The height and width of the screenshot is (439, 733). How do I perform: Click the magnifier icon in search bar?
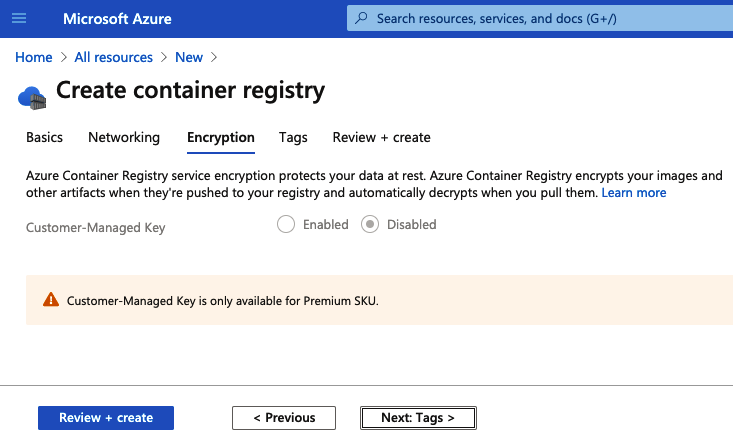(x=362, y=19)
